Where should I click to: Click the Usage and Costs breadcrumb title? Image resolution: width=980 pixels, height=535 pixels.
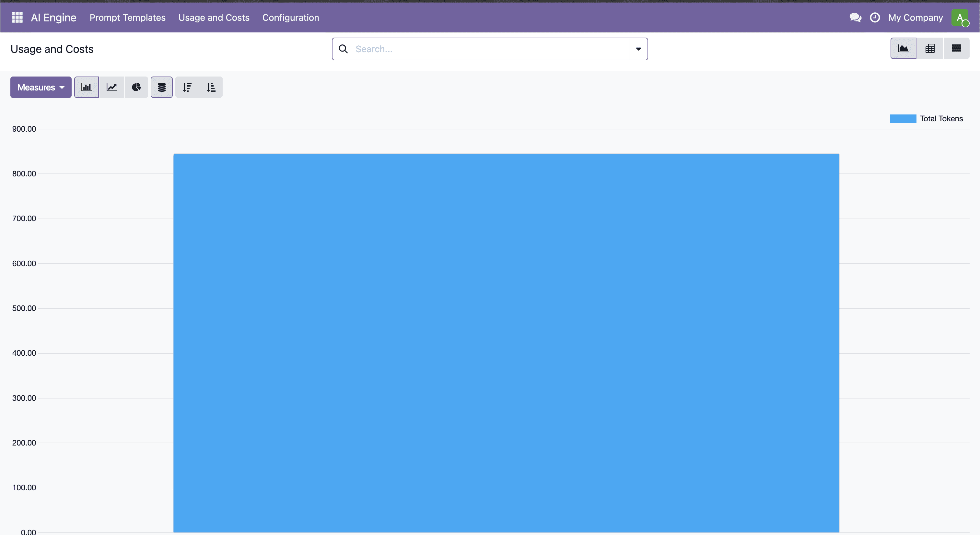(x=52, y=49)
